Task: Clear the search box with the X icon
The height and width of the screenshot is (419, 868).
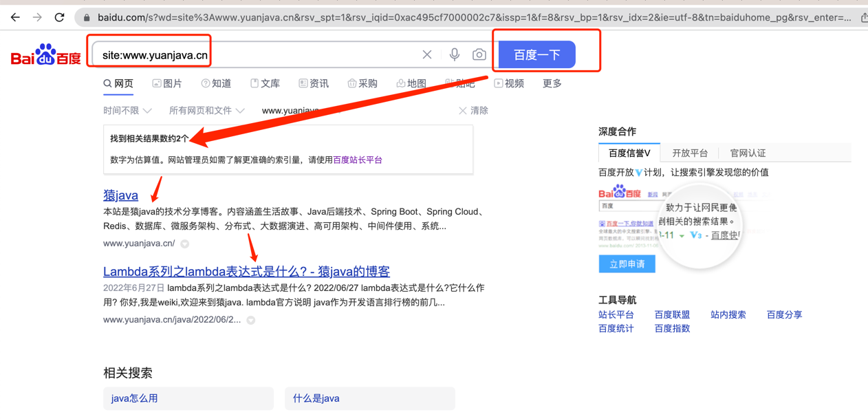Action: [x=427, y=54]
